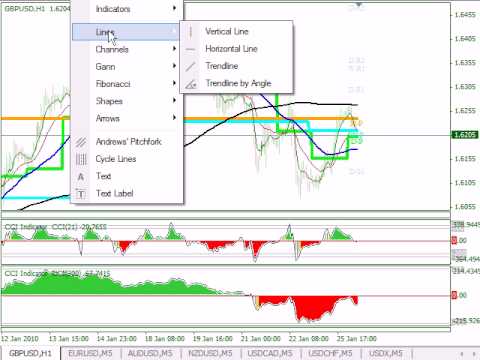The height and width of the screenshot is (360, 480).
Task: Expand the Indicators submenu arrow
Action: (x=174, y=8)
